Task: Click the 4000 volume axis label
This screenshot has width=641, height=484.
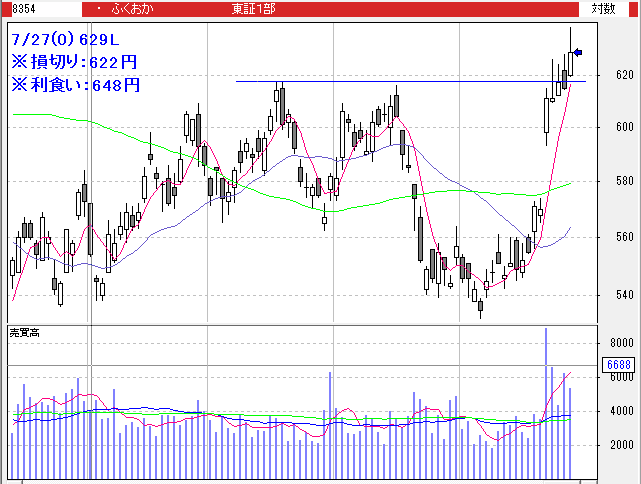Action: (620, 411)
